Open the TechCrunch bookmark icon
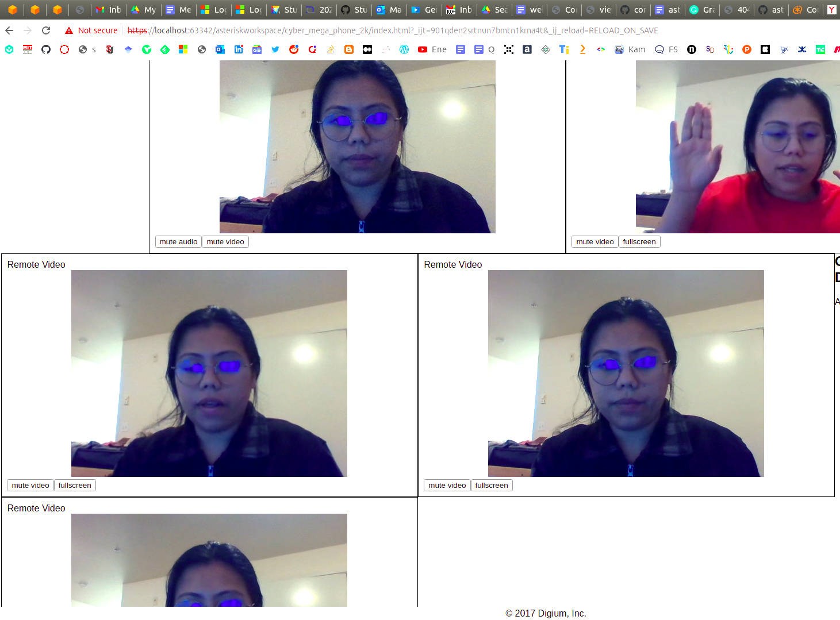This screenshot has width=840, height=620. click(820, 49)
